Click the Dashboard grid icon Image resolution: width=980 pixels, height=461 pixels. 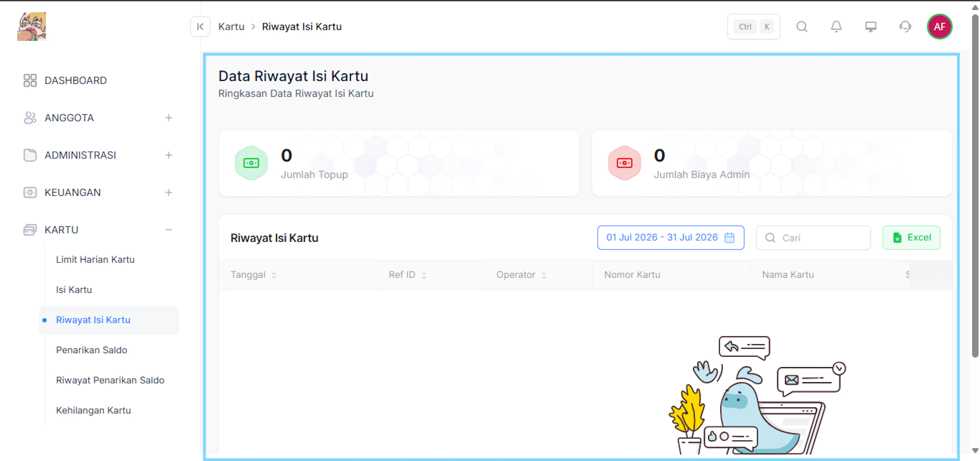coord(30,80)
